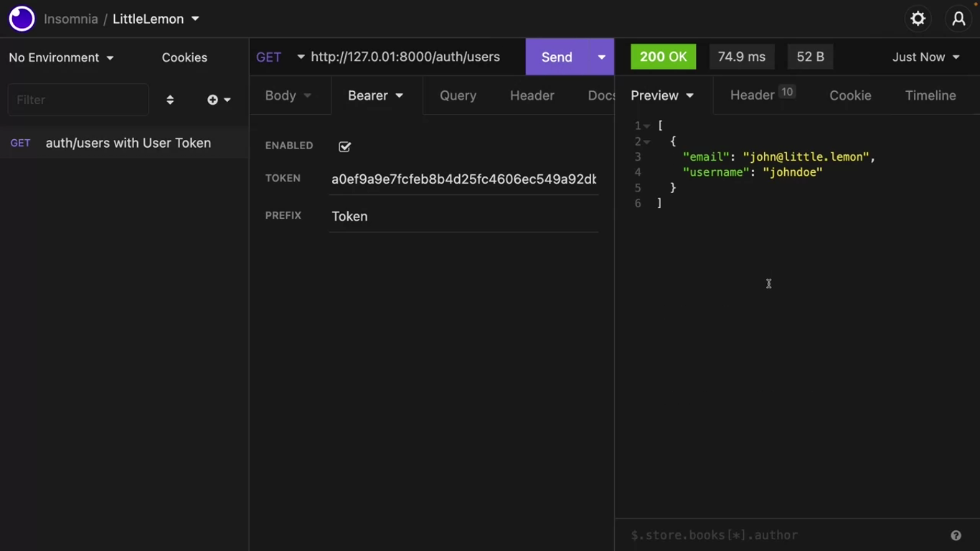Click the Insomnia logo icon
The height and width of the screenshot is (551, 980).
click(x=22, y=19)
